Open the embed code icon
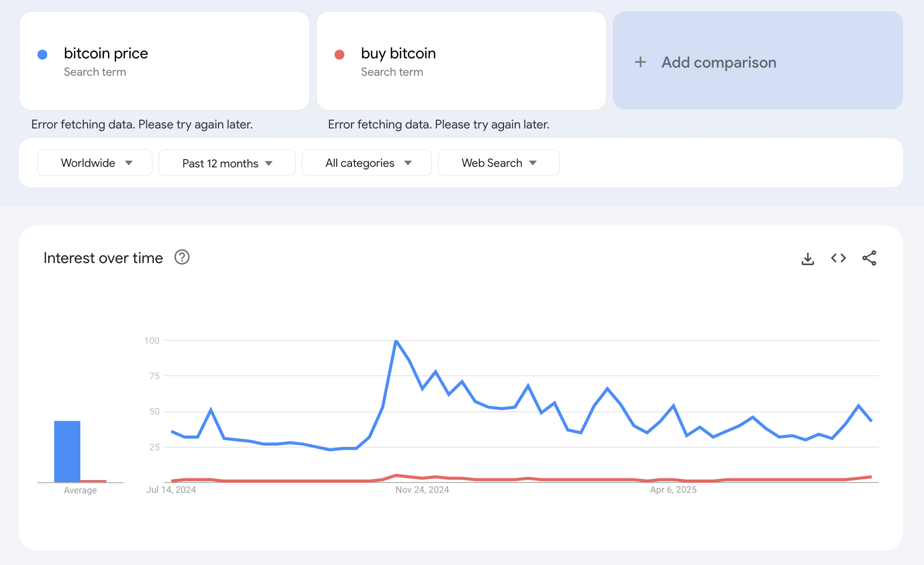 pos(838,258)
